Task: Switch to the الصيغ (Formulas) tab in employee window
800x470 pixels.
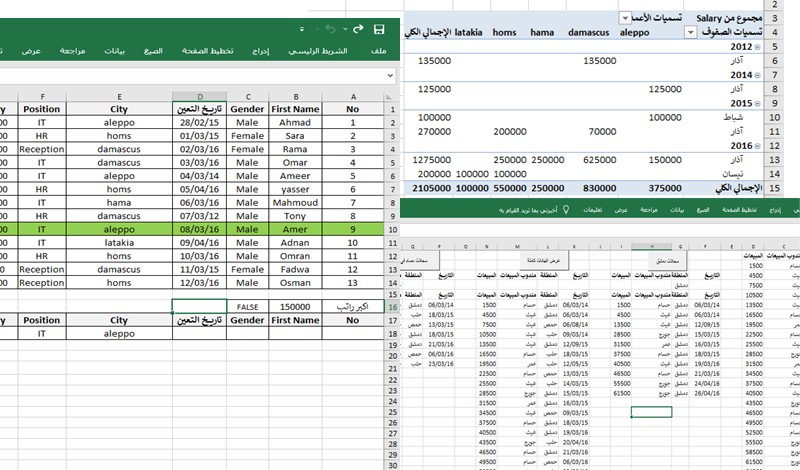Action: click(x=153, y=51)
